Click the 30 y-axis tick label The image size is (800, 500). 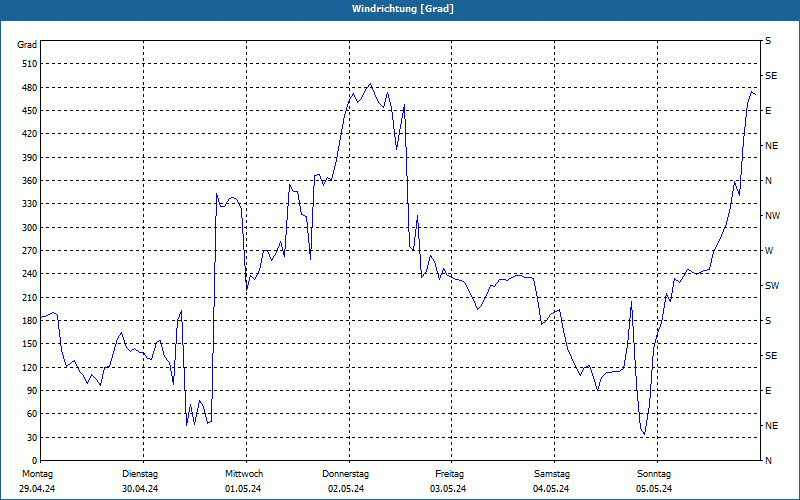click(x=33, y=437)
